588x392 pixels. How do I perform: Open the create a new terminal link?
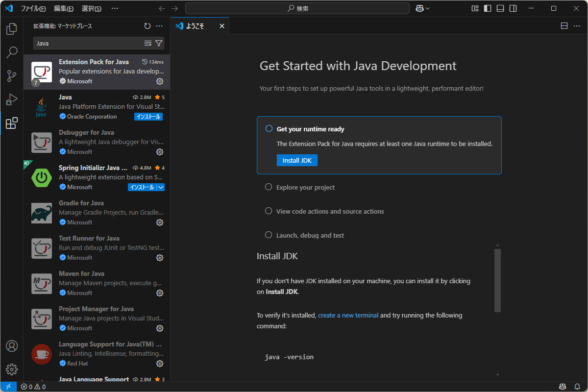tap(348, 315)
